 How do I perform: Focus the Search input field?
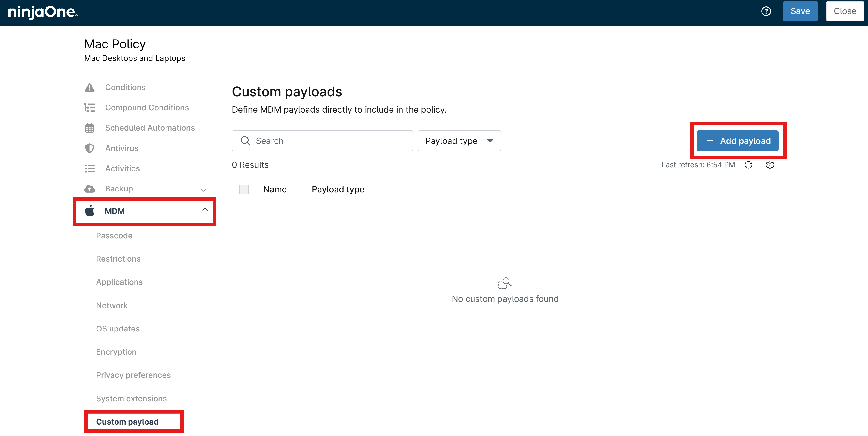point(322,141)
